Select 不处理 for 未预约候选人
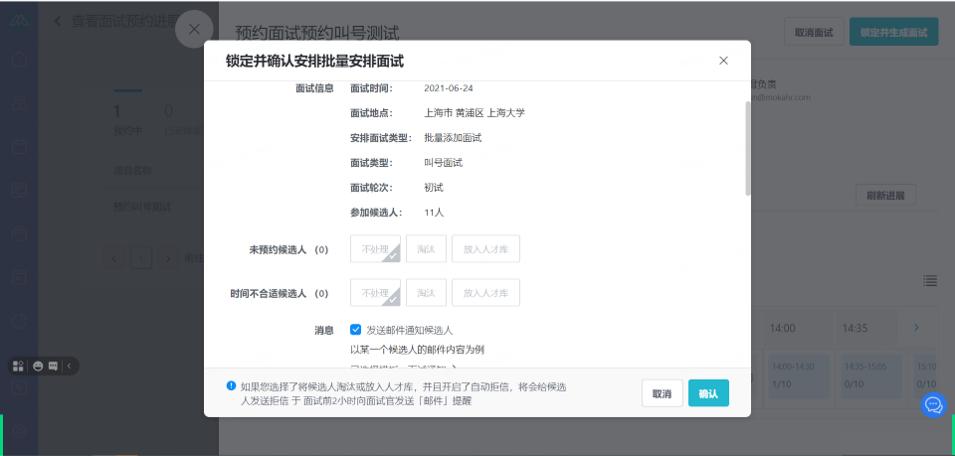Image resolution: width=955 pixels, height=456 pixels. 375,249
